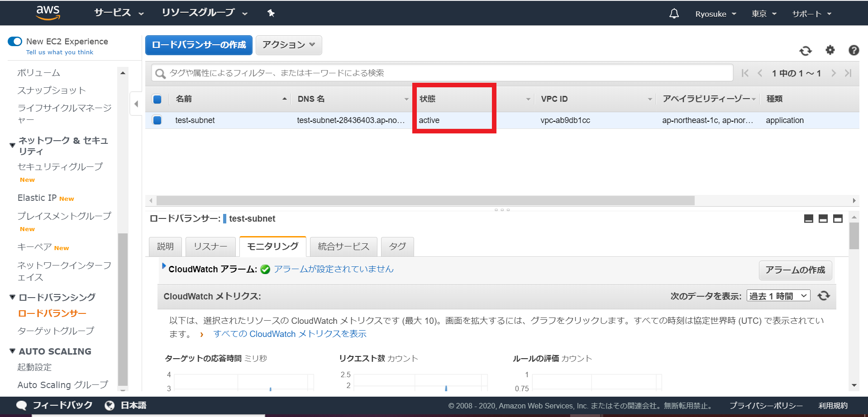Image resolution: width=868 pixels, height=417 pixels.
Task: Open the Ryosuke account menu
Action: pos(716,14)
